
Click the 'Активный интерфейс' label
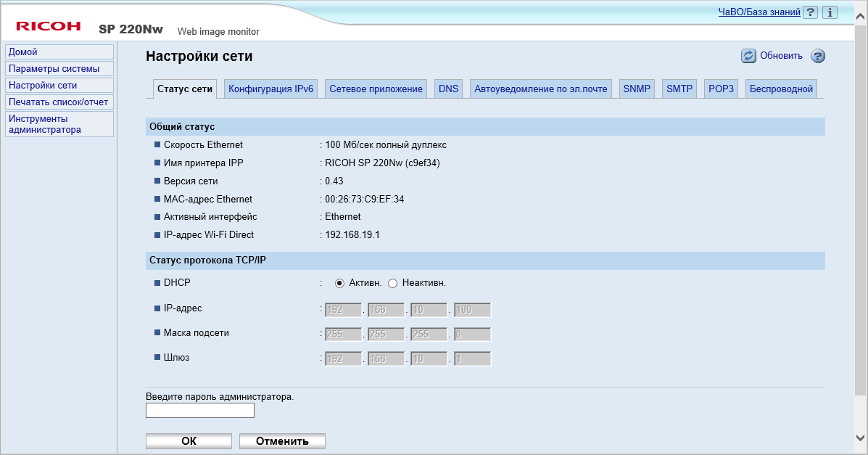tap(210, 217)
